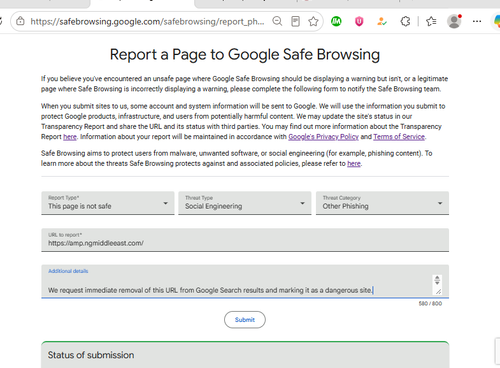The width and height of the screenshot is (500, 368).
Task: Open the Threat Type dropdown
Action: click(x=245, y=203)
